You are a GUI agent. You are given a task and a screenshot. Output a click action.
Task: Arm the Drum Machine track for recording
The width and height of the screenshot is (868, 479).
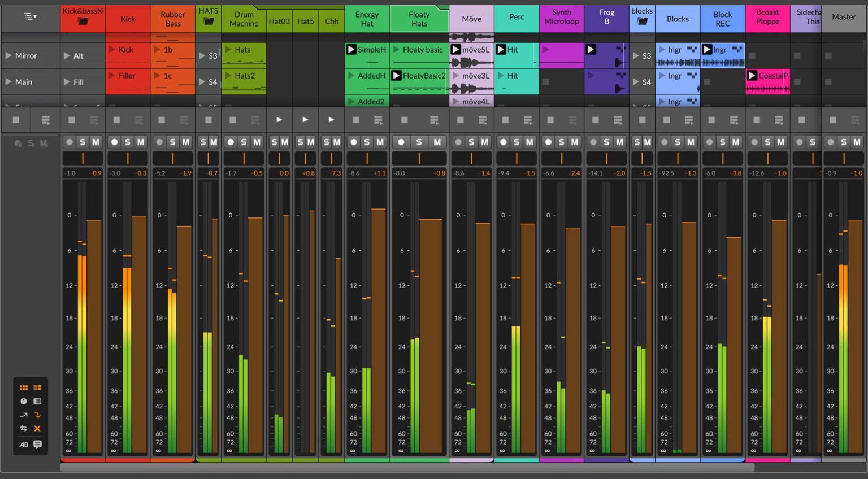(230, 142)
